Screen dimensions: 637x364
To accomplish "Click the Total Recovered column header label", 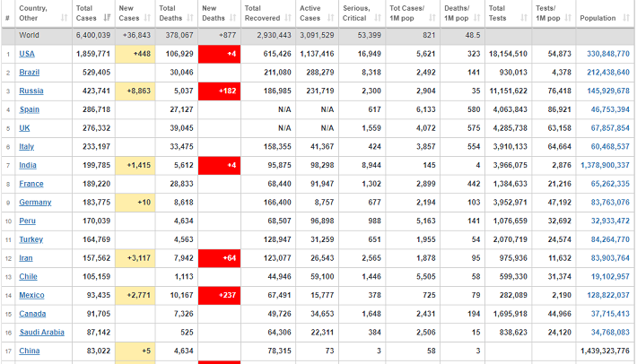I will click(x=262, y=13).
